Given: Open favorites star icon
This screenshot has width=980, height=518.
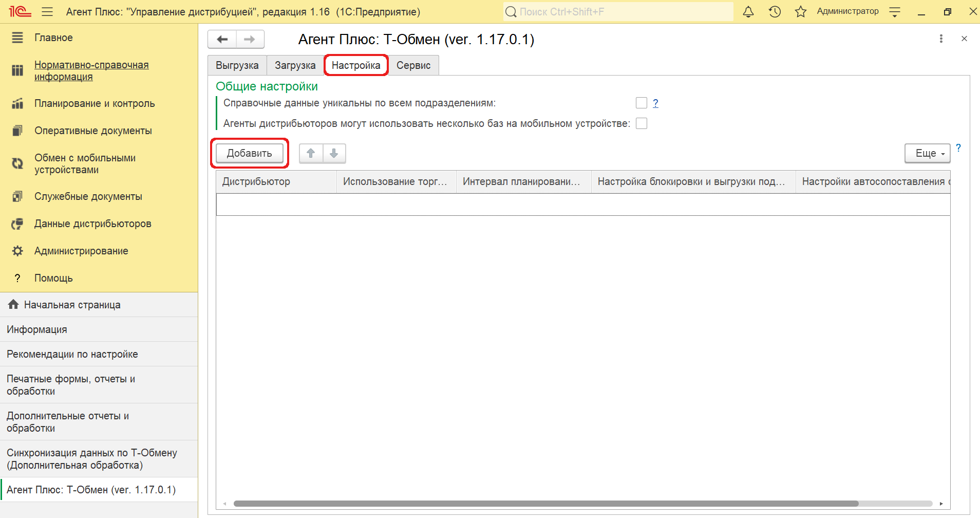Looking at the screenshot, I should click(800, 11).
